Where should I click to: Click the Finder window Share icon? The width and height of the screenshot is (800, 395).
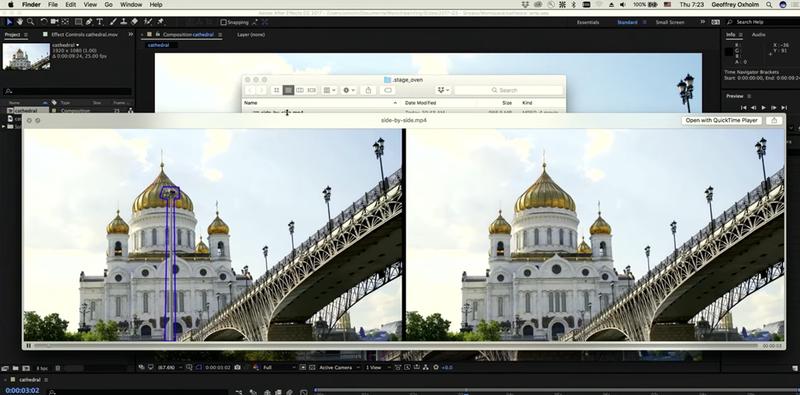368,90
